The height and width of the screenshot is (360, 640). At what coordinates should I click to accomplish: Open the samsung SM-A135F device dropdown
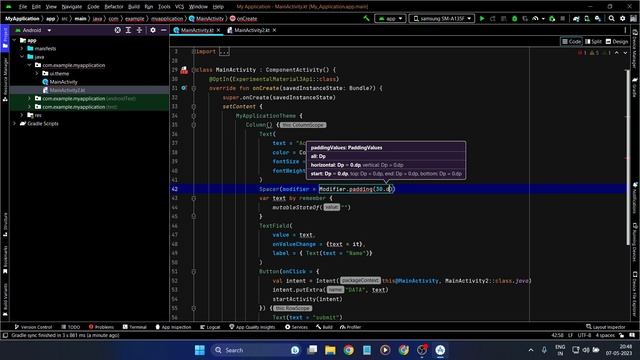[x=441, y=18]
